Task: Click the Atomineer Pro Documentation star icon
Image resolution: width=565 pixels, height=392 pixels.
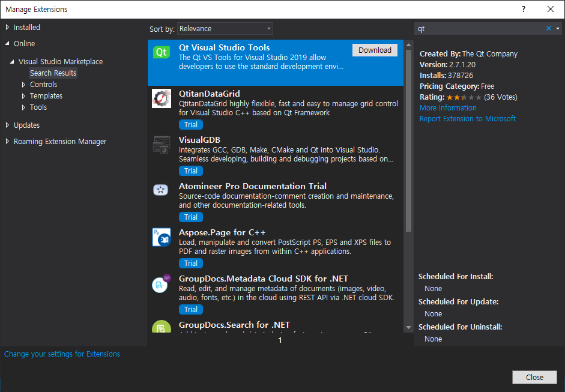Action: (x=161, y=190)
